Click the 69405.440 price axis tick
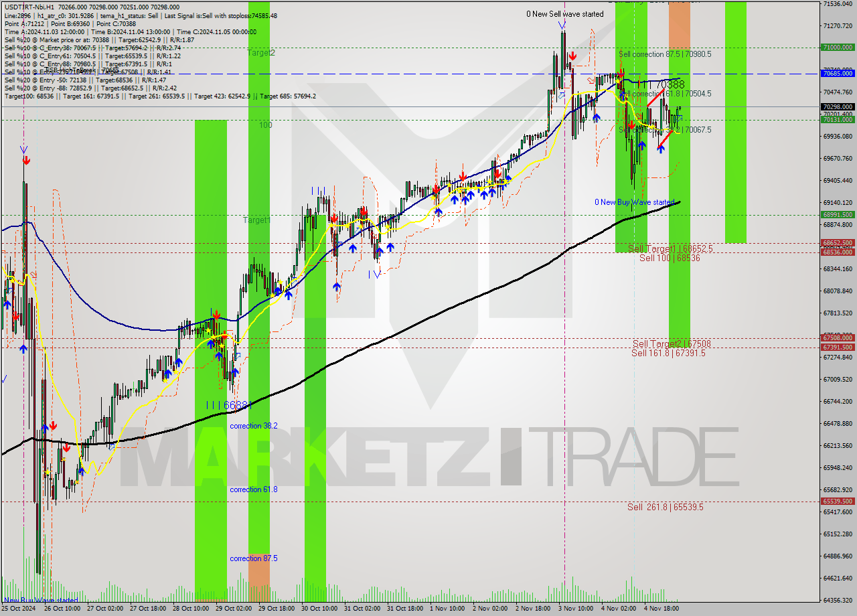 [838, 180]
